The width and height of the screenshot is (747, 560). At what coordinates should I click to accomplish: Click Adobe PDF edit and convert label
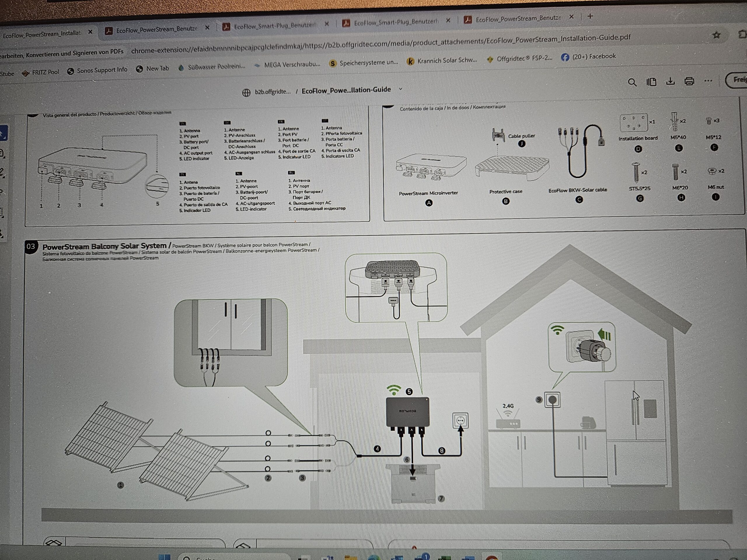[62, 53]
